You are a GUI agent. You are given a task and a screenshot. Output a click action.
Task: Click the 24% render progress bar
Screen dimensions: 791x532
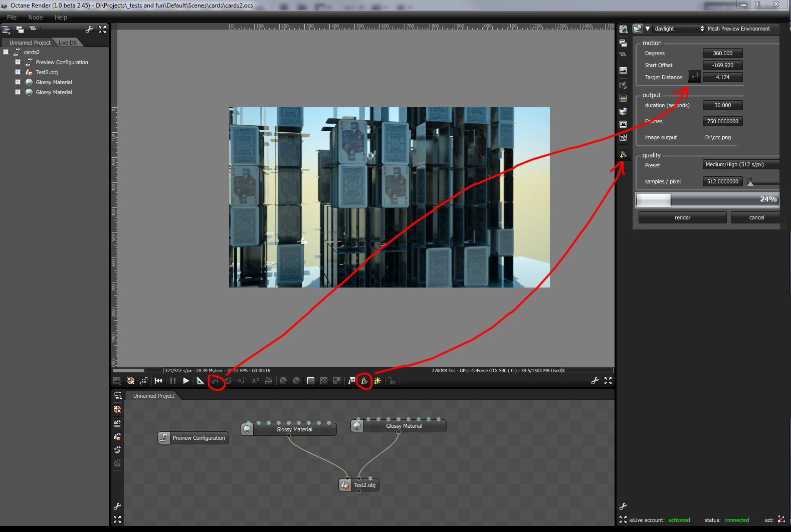coord(707,200)
